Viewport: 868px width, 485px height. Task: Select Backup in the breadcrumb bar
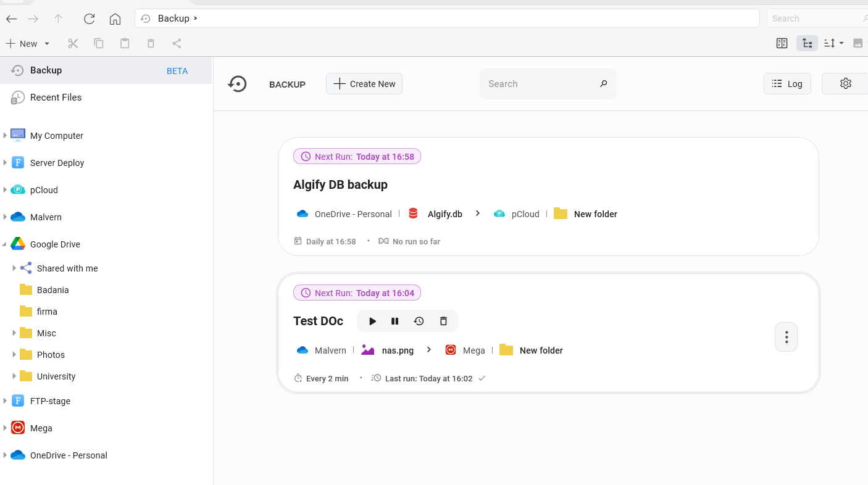[x=173, y=18]
